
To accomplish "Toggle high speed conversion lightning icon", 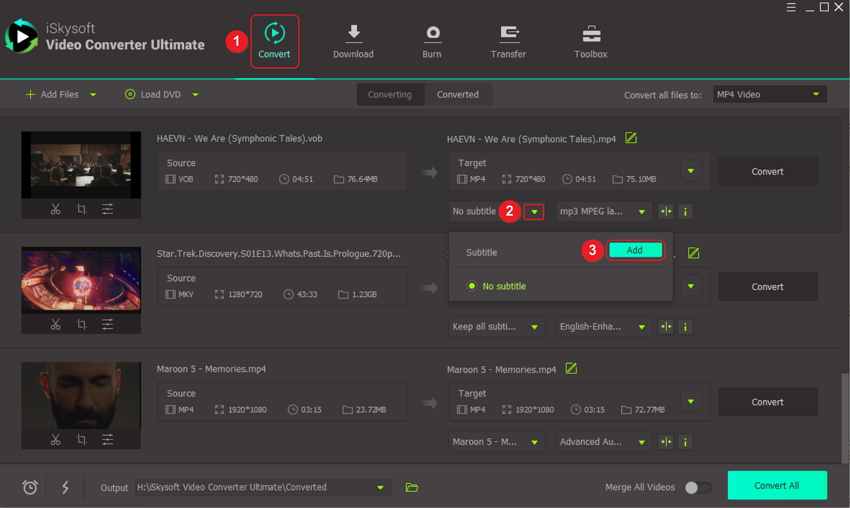I will (65, 487).
